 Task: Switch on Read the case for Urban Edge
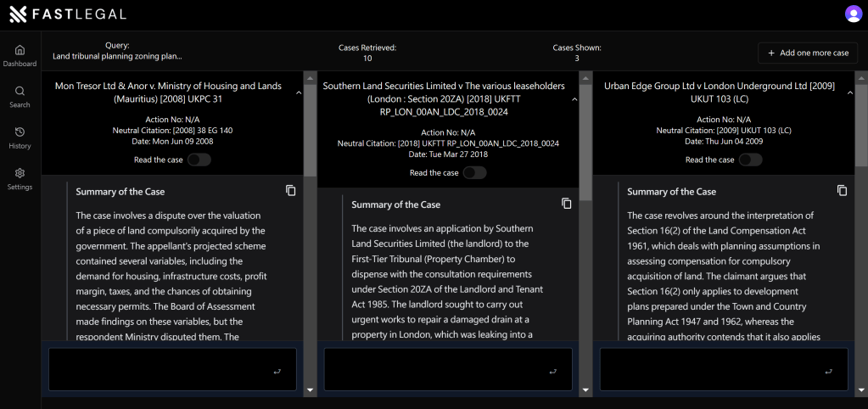[x=750, y=160]
